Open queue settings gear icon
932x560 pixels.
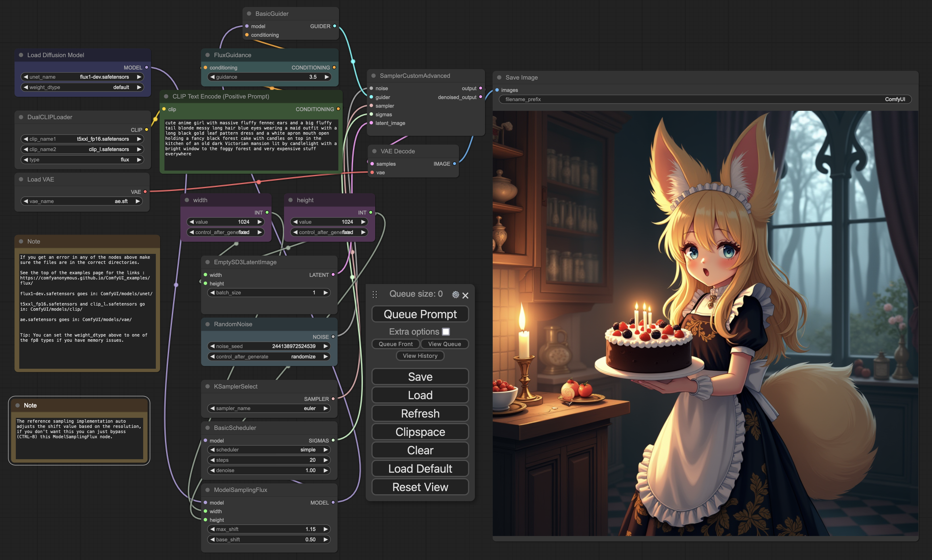(x=455, y=295)
